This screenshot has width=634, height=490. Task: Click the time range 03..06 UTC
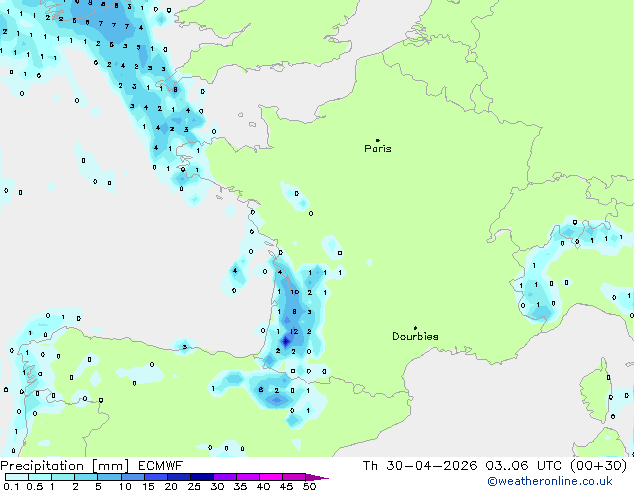pos(523,466)
